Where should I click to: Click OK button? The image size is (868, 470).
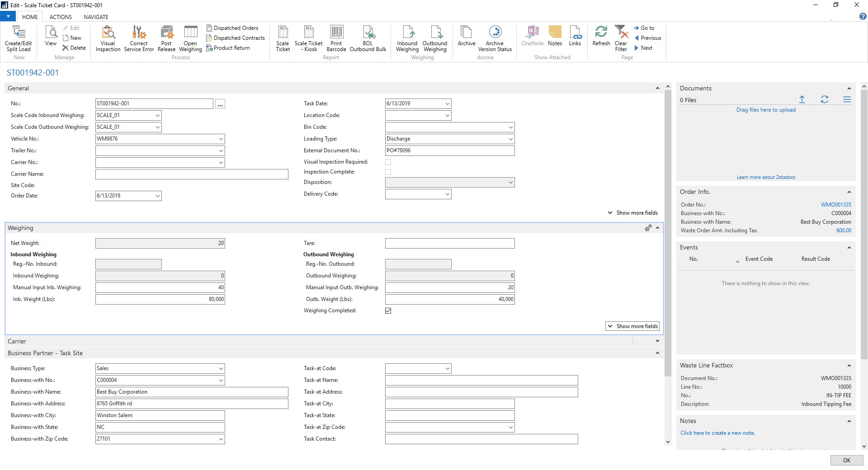(847, 460)
